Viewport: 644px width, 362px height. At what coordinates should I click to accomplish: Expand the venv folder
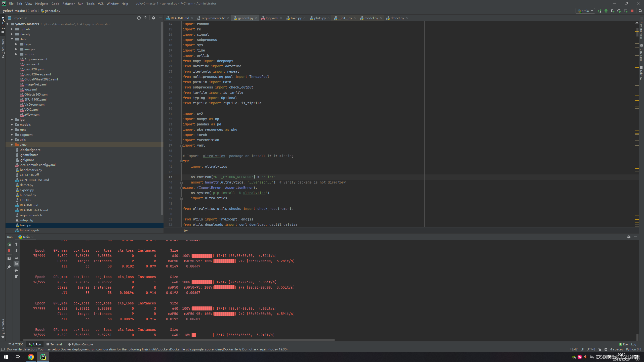(12, 145)
